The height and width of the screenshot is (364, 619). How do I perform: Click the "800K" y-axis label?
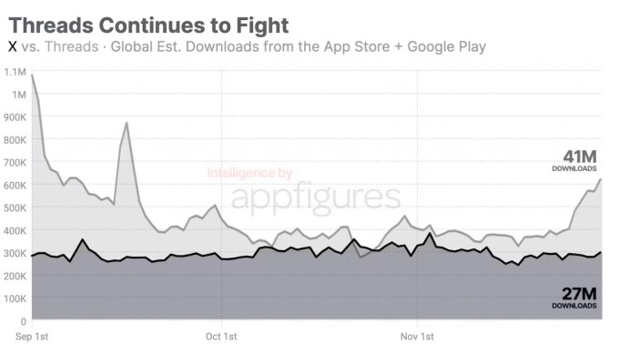(14, 139)
